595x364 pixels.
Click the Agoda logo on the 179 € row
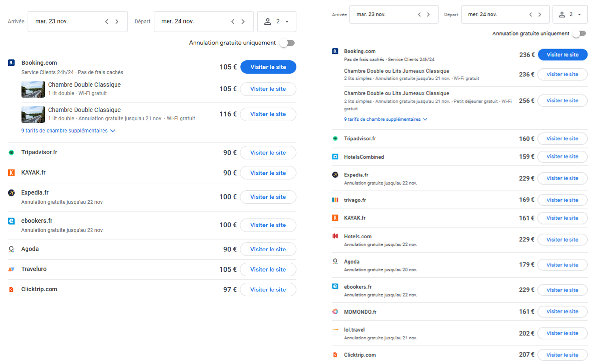pos(335,262)
